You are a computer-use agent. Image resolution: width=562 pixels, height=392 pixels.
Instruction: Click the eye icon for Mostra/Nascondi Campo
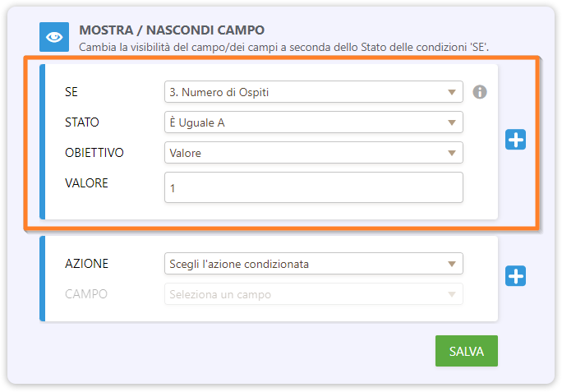pyautogui.click(x=53, y=37)
